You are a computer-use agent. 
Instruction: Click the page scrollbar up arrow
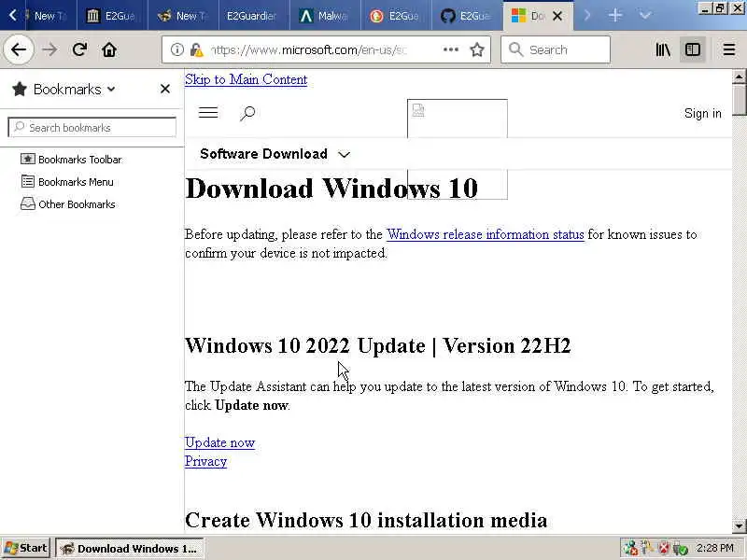point(739,77)
